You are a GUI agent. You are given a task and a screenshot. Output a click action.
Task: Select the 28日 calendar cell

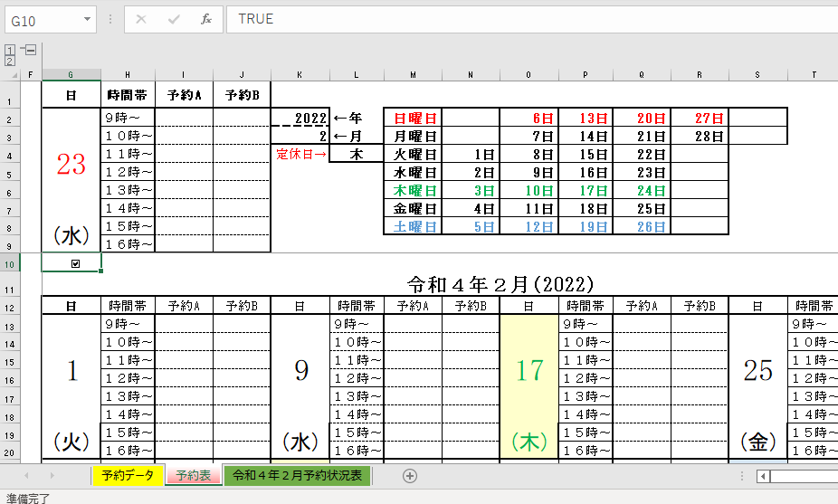(x=700, y=136)
